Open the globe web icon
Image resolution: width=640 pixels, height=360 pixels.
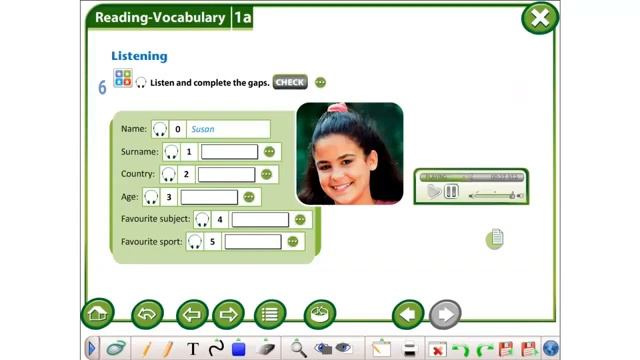(551, 349)
